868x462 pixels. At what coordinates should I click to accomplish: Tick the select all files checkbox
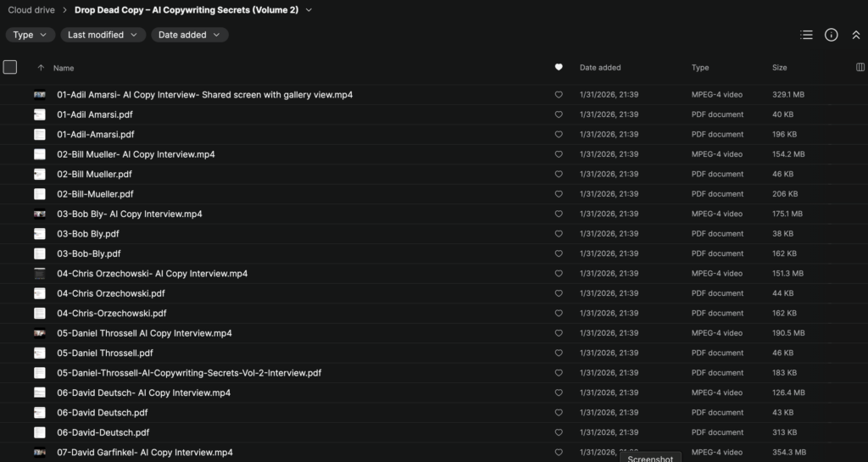pyautogui.click(x=10, y=68)
